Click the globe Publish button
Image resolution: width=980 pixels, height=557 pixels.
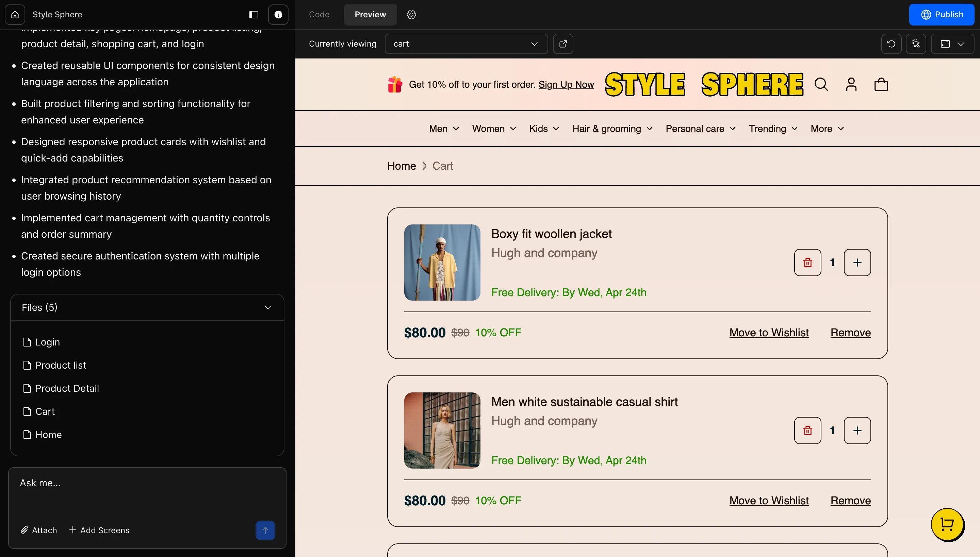pyautogui.click(x=941, y=15)
